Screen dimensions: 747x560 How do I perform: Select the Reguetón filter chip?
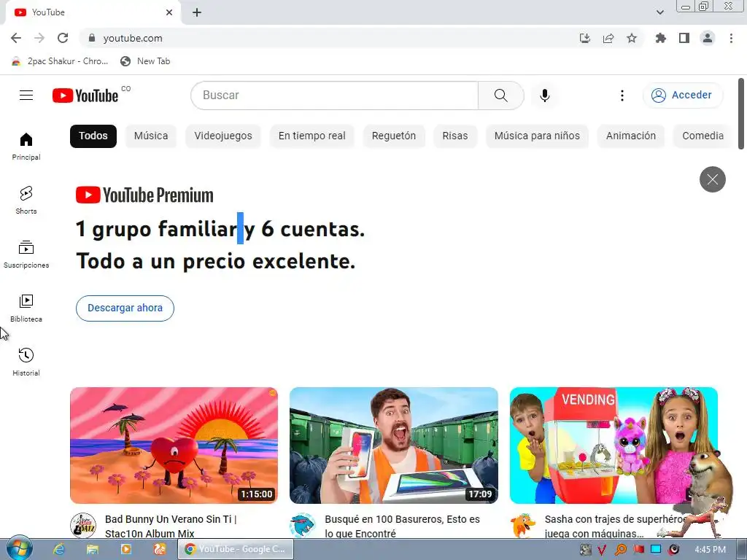[x=394, y=136]
